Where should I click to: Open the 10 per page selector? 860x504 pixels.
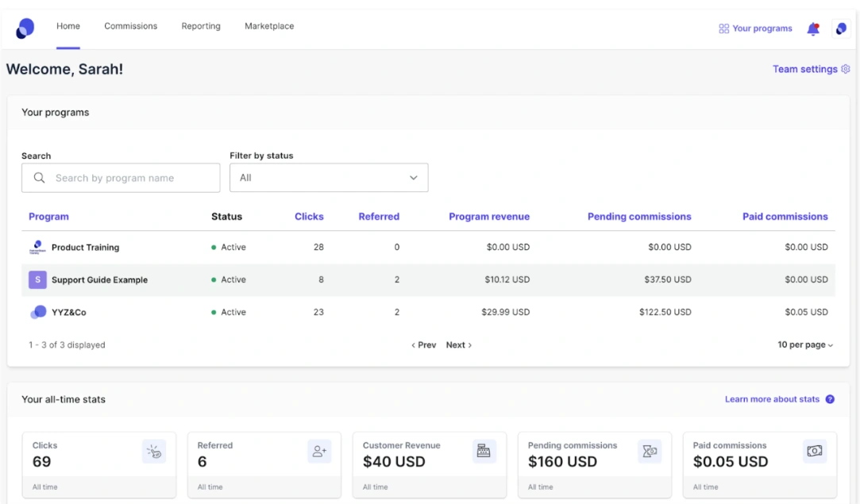805,344
